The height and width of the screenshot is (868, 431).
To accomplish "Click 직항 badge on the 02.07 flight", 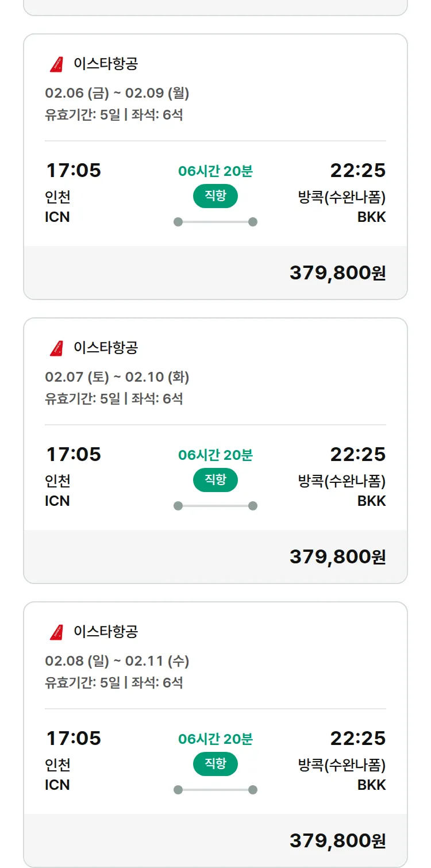I will tap(215, 480).
